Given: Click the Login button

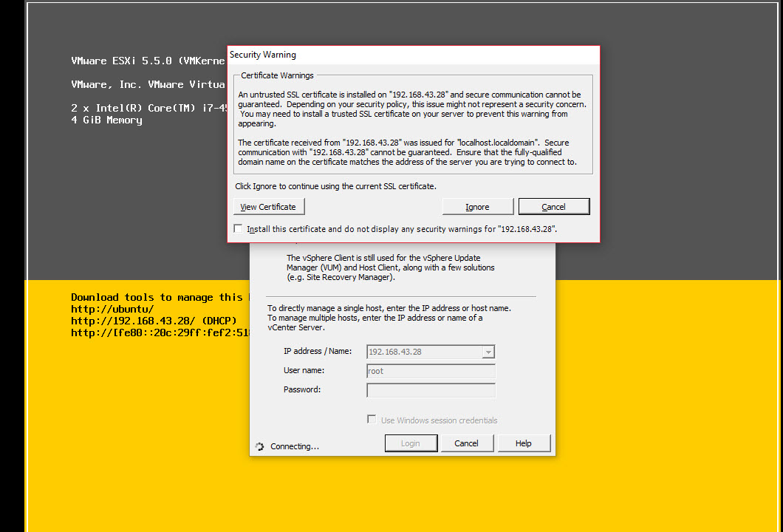Looking at the screenshot, I should [411, 443].
